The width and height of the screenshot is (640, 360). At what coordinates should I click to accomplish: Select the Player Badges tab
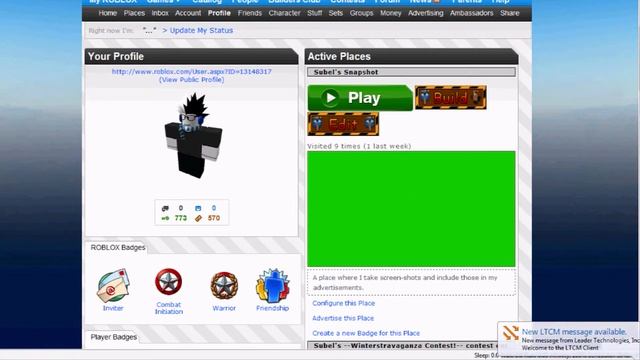[113, 337]
